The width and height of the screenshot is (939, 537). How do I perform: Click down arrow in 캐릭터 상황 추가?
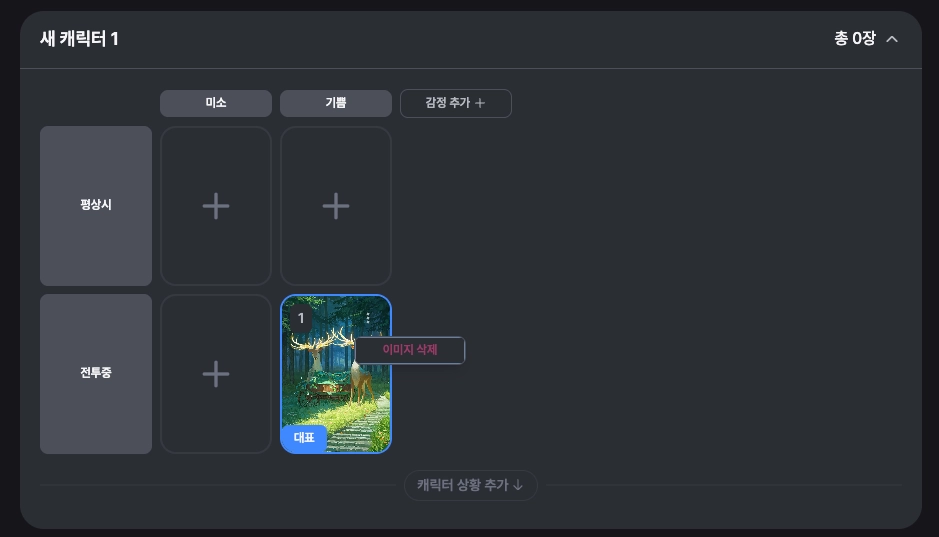click(x=518, y=485)
